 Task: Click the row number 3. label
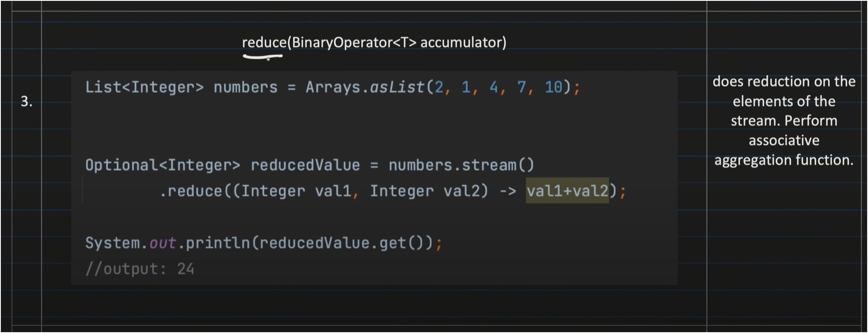[26, 102]
